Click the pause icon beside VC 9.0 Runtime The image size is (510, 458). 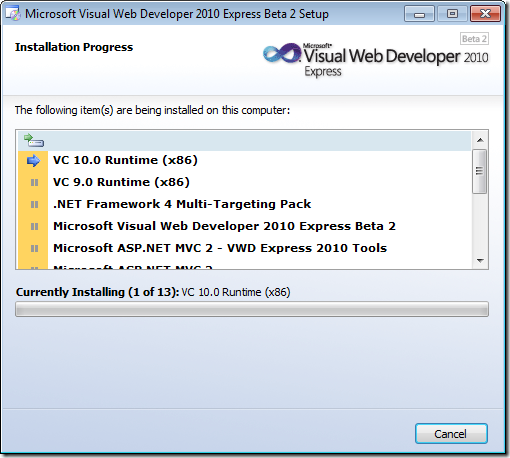(34, 182)
